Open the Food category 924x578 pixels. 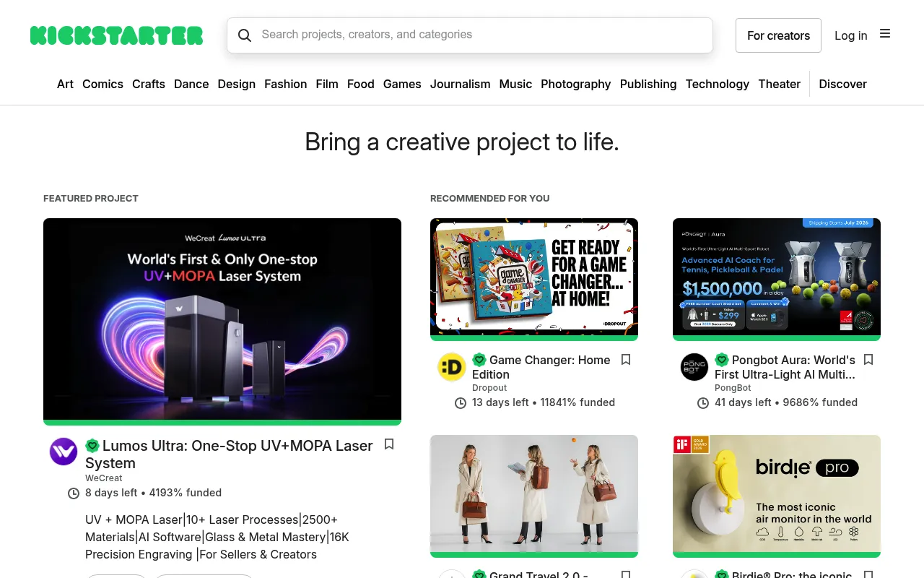[x=361, y=84]
